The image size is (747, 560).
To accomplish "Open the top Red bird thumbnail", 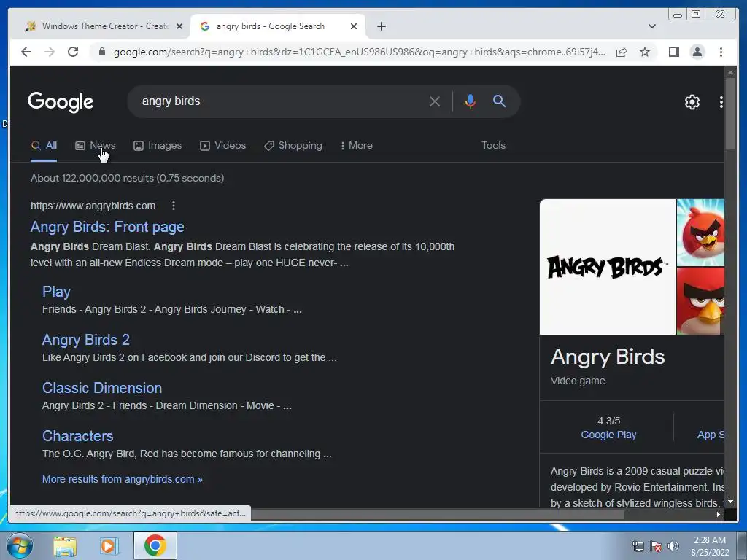I will pyautogui.click(x=700, y=233).
